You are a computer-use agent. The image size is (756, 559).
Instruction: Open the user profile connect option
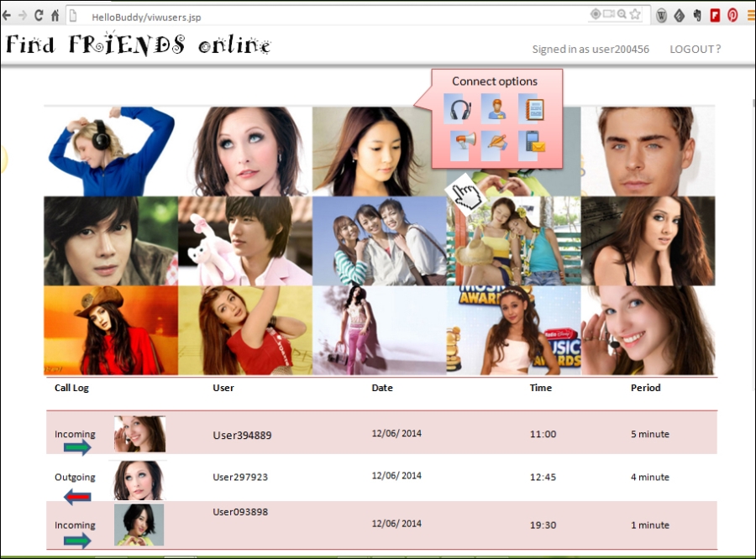497,110
